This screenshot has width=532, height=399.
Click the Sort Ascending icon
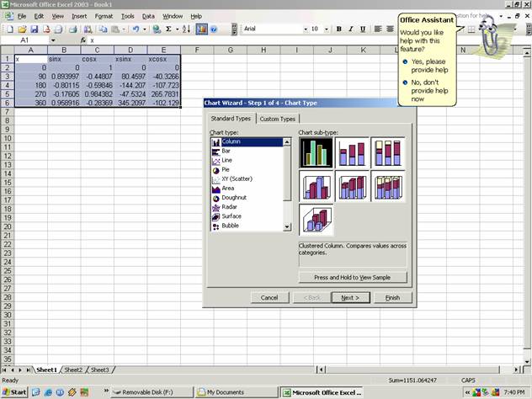[186, 29]
